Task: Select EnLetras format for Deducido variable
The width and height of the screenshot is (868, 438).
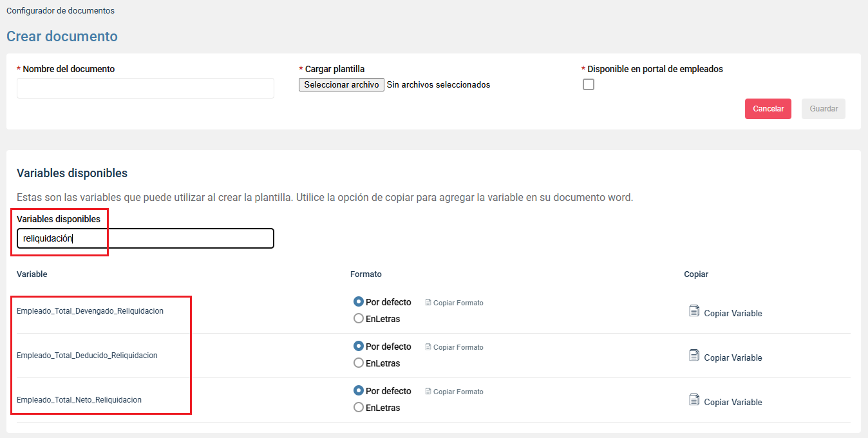Action: click(359, 363)
